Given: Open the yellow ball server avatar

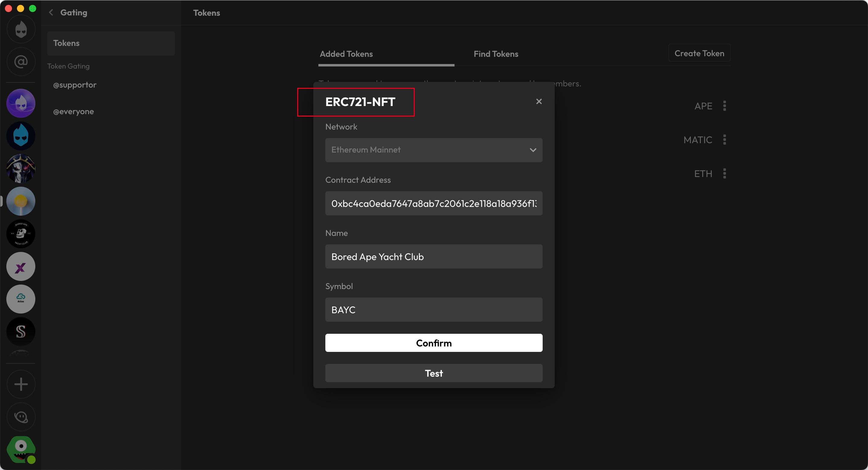Looking at the screenshot, I should [21, 201].
